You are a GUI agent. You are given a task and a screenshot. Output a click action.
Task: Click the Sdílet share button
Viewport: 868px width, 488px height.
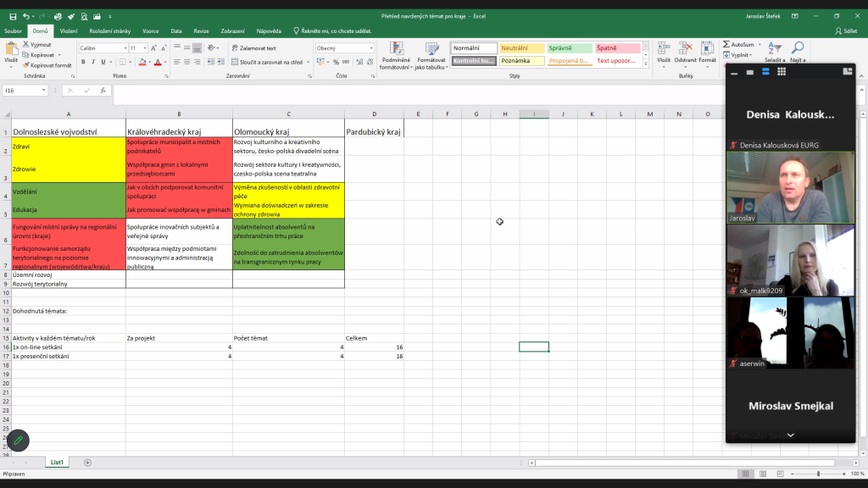click(847, 31)
